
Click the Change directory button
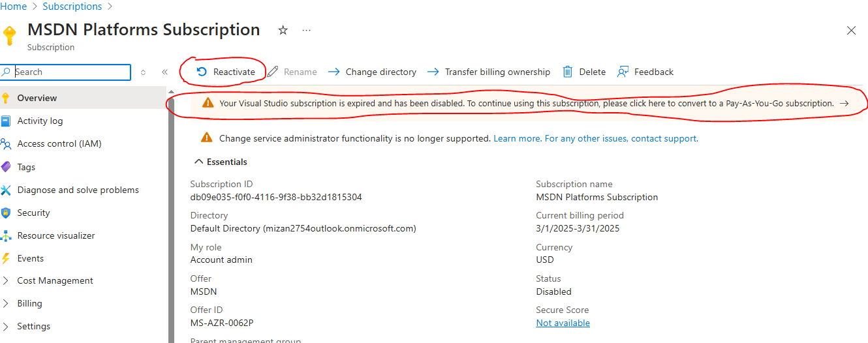click(372, 72)
